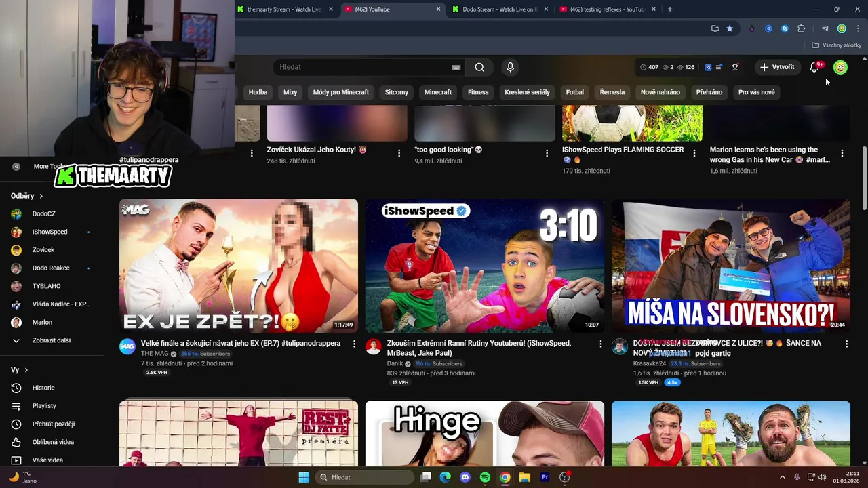Open Všechny záložky bookmarks folder
Viewport: 868px width, 488px height.
pos(836,45)
